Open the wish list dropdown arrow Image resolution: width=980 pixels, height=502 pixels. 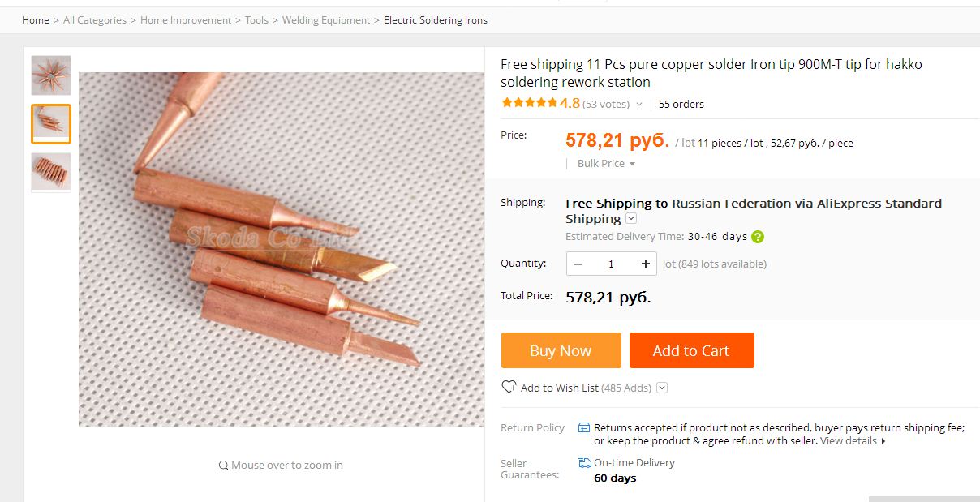pyautogui.click(x=662, y=388)
